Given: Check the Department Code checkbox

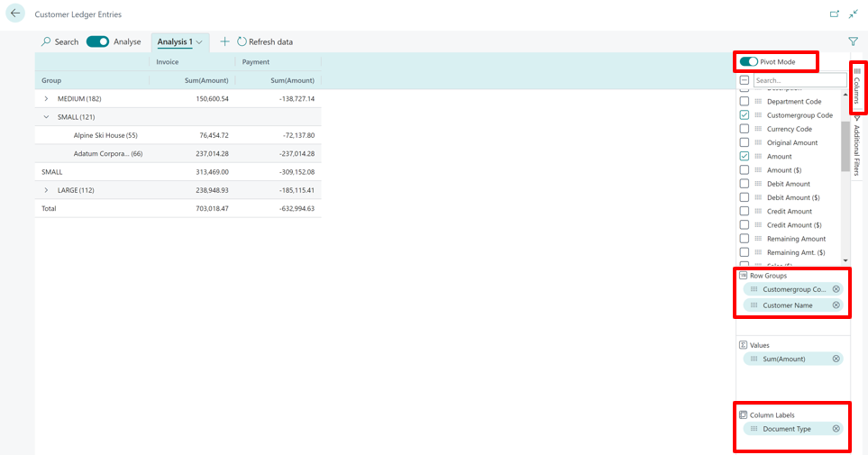Looking at the screenshot, I should tap(744, 101).
